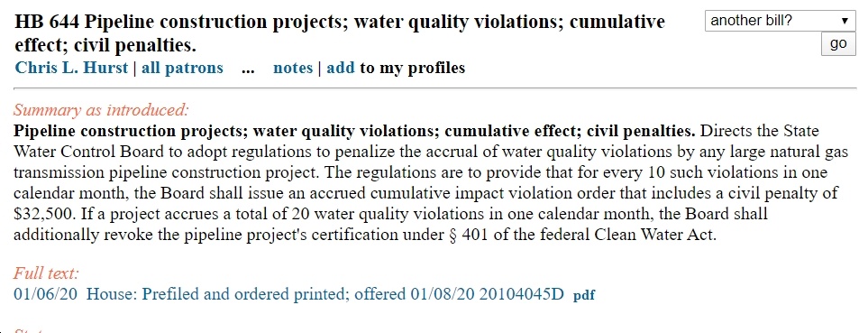Click the § 401 reference in summary
The width and height of the screenshot is (868, 333).
pyautogui.click(x=465, y=235)
